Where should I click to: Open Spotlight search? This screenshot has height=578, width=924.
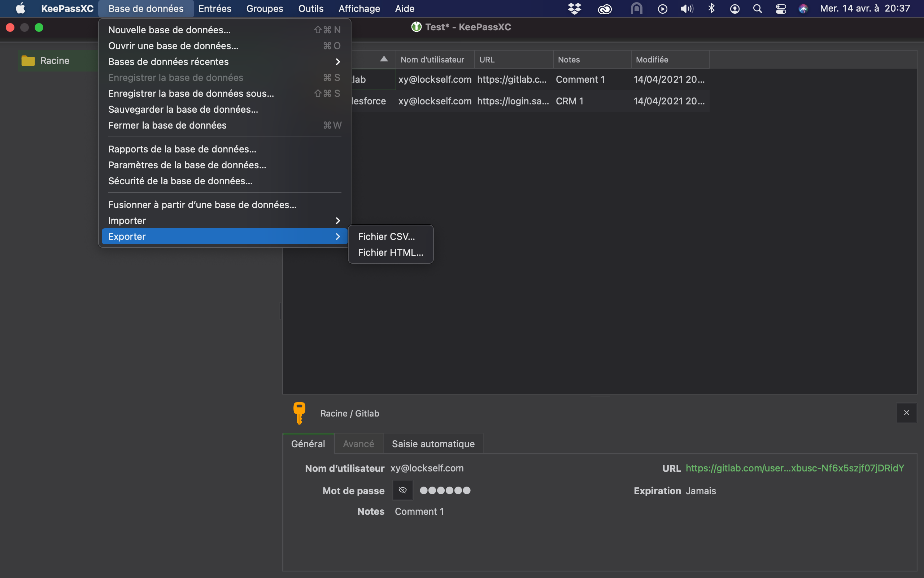[758, 9]
